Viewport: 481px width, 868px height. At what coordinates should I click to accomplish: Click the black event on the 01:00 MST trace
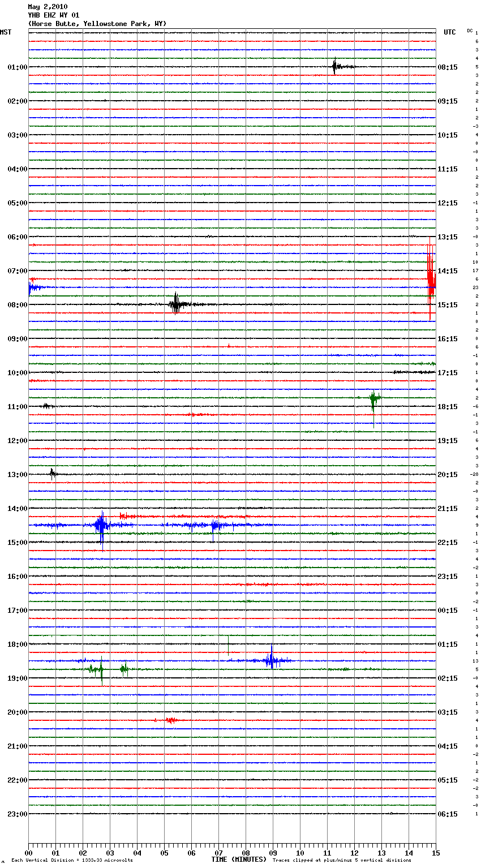tap(335, 66)
